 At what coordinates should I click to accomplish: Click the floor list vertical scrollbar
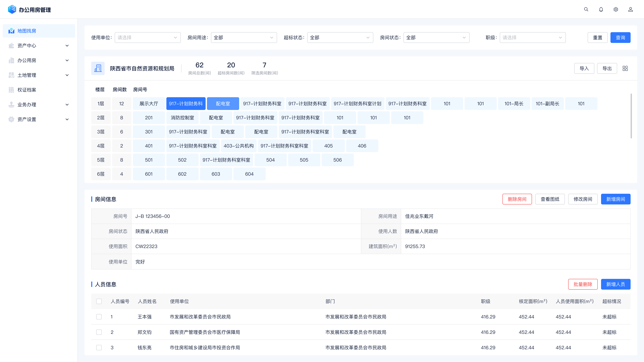pyautogui.click(x=631, y=116)
